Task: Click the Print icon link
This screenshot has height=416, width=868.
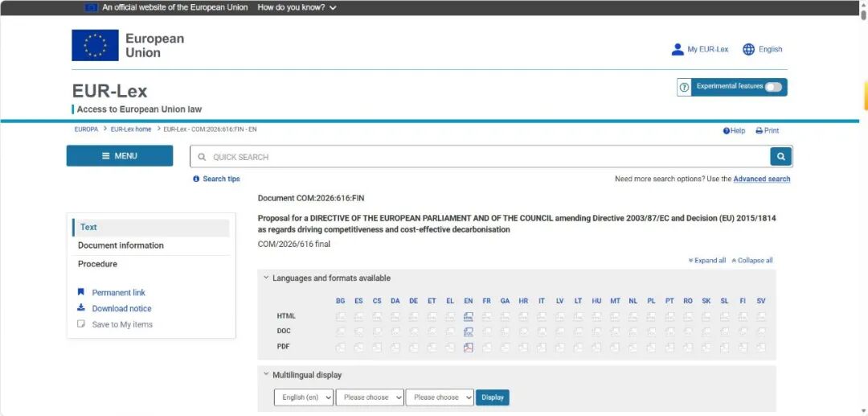Action: pos(768,130)
